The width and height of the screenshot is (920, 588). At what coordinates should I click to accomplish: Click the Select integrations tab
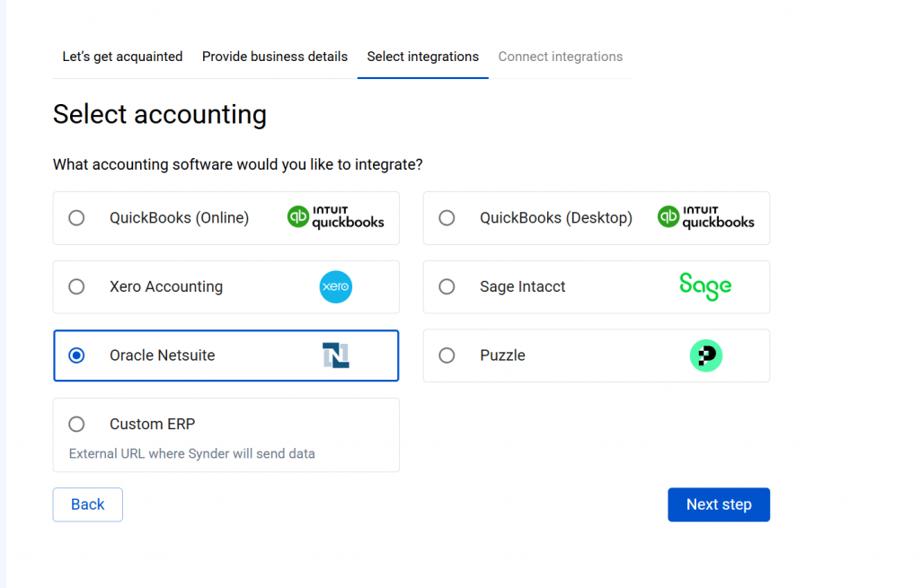tap(423, 57)
